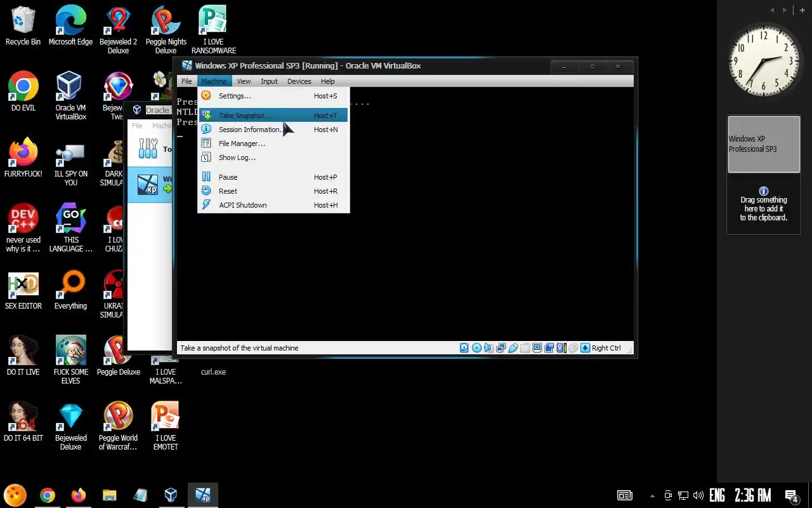
Task: Open Chrome from the taskbar
Action: pos(47,495)
